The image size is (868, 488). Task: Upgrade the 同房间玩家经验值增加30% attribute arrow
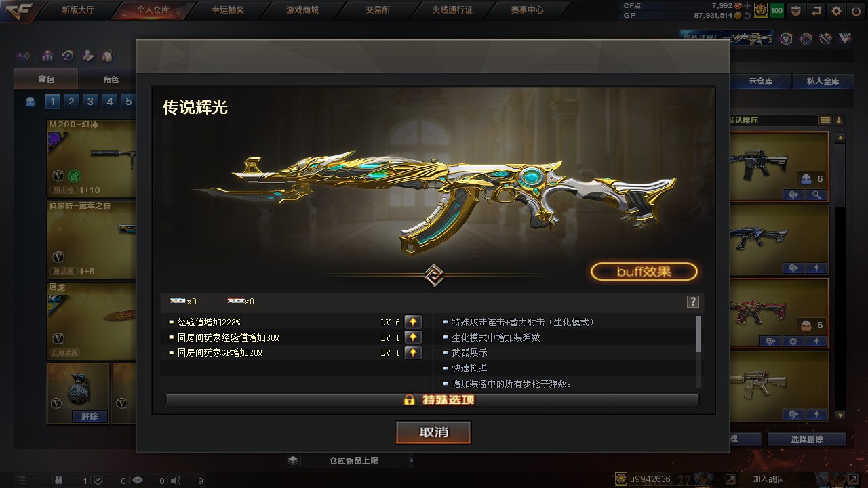coord(412,338)
